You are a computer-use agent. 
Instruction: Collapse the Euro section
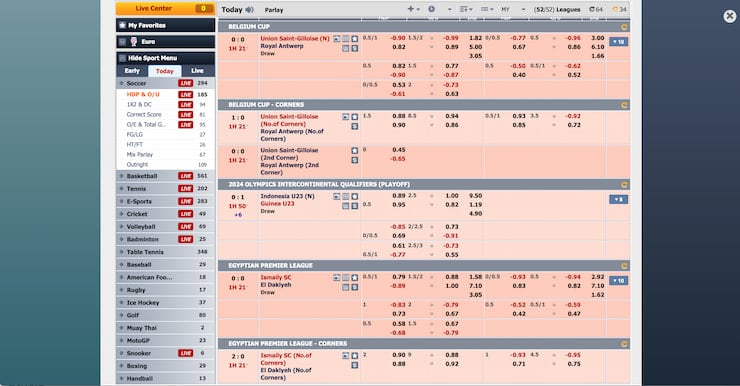point(122,42)
